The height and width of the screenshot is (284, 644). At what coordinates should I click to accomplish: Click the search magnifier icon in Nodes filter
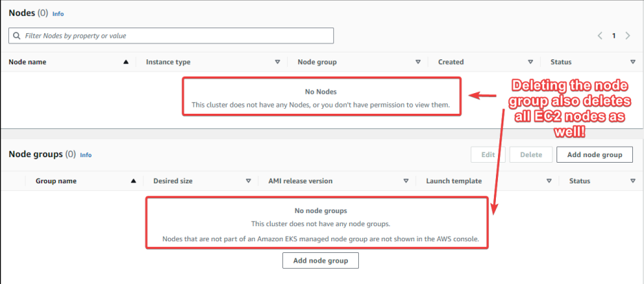coord(17,36)
